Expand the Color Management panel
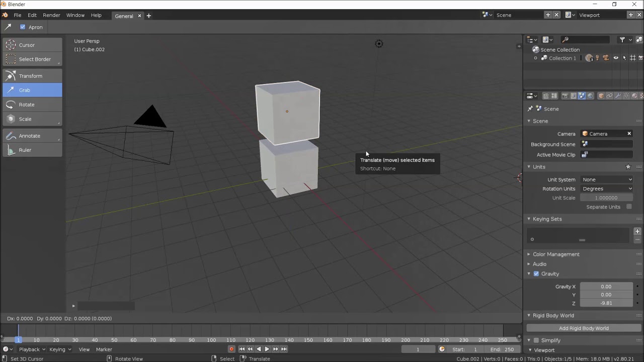 529,254
